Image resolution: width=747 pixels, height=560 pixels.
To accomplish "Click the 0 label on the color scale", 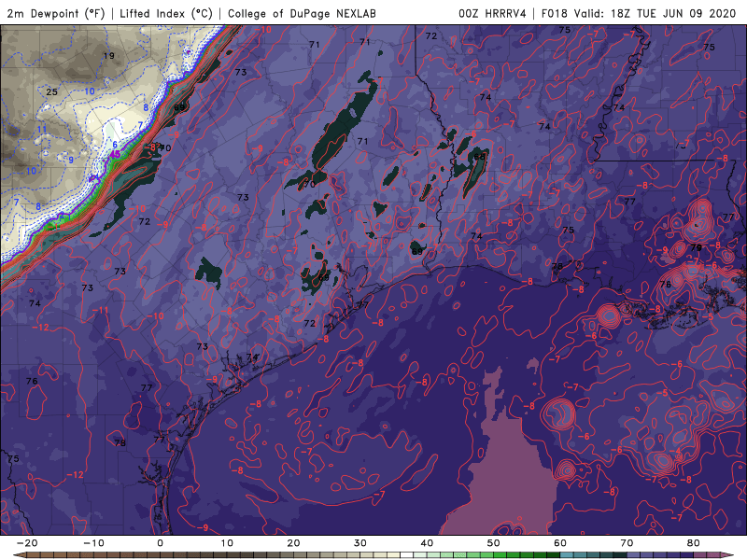I will coord(160,543).
